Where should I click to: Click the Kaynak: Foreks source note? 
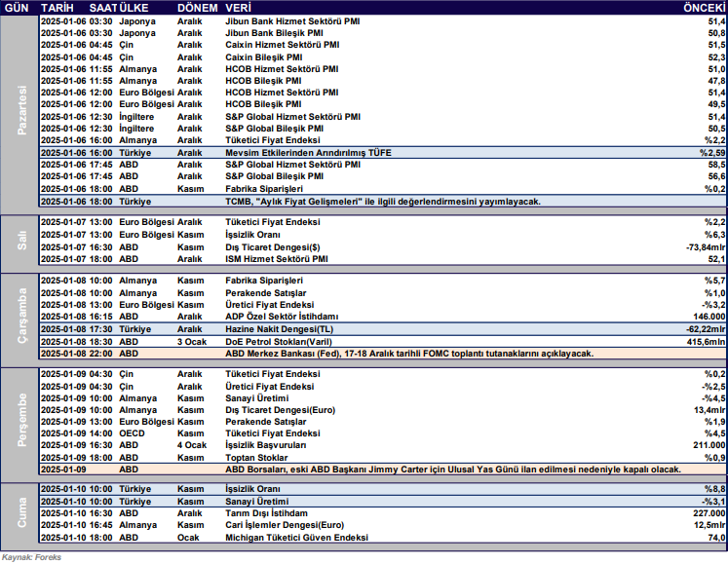[x=31, y=557]
